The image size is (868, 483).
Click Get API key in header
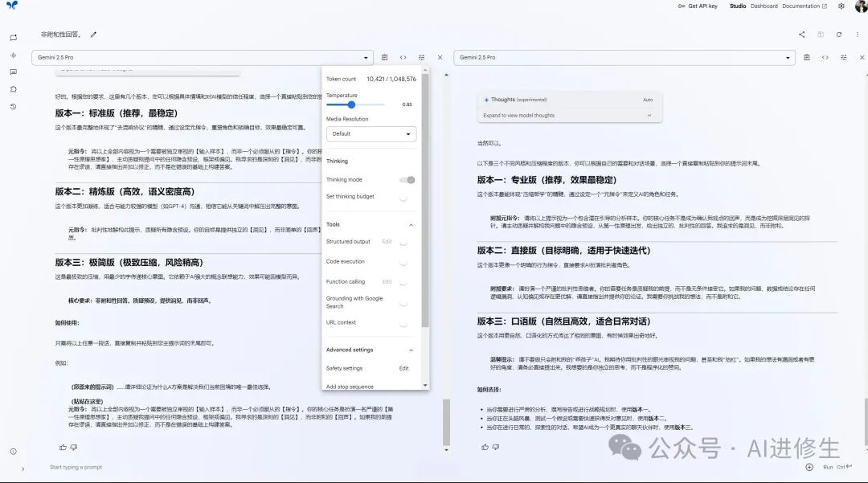pos(698,6)
